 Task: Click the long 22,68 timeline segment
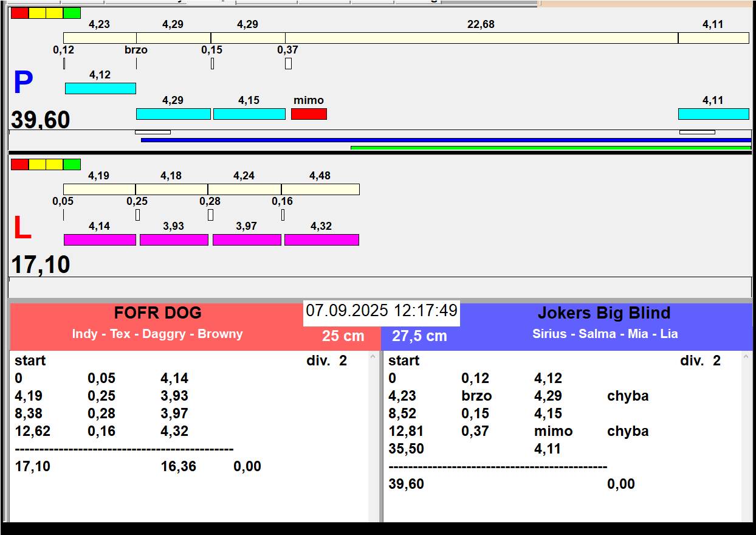coord(481,38)
